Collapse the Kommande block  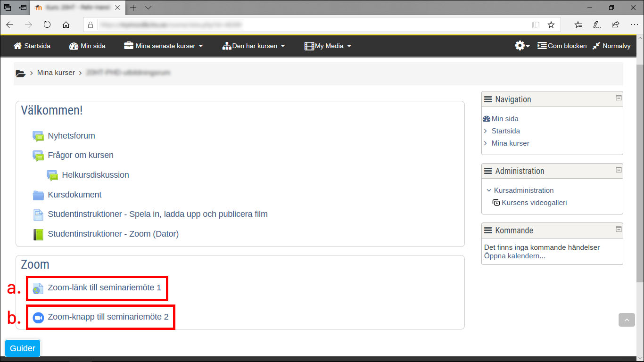click(x=619, y=229)
